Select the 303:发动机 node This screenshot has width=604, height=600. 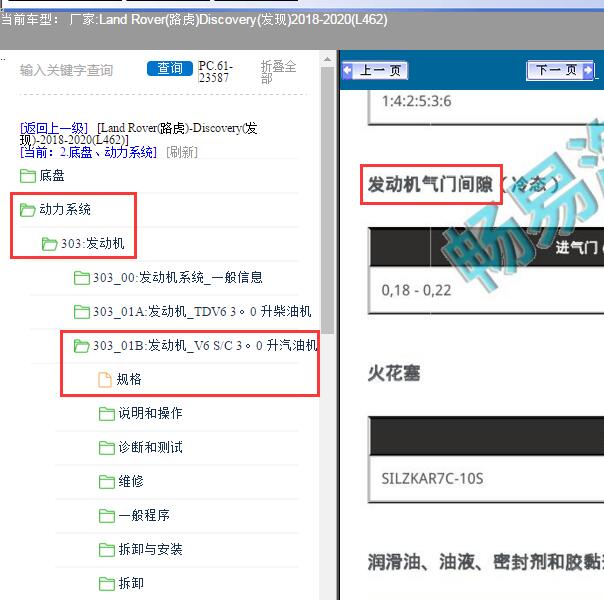point(92,243)
